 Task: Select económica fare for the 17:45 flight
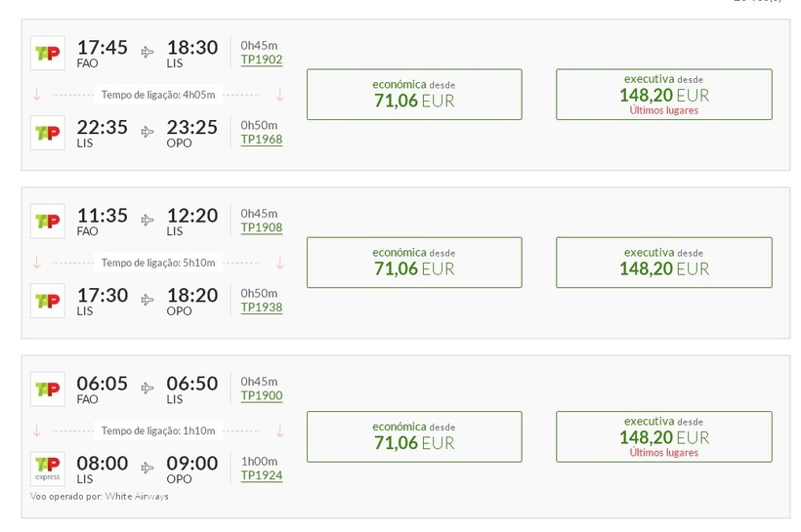coord(414,94)
